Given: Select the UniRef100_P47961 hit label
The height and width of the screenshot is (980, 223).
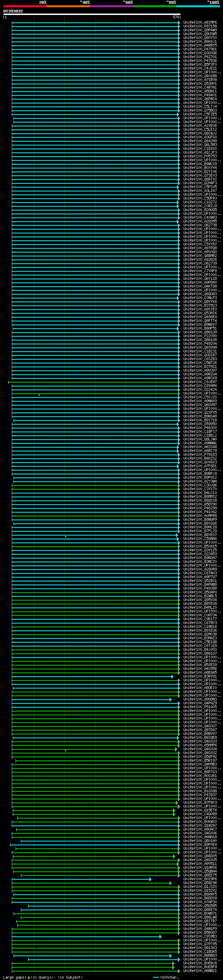Looking at the screenshot, I should 200,49.
